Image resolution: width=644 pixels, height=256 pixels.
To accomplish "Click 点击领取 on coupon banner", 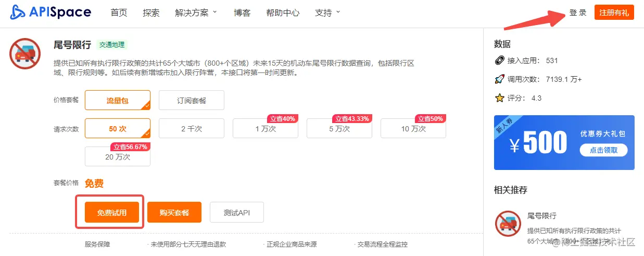I will 603,150.
